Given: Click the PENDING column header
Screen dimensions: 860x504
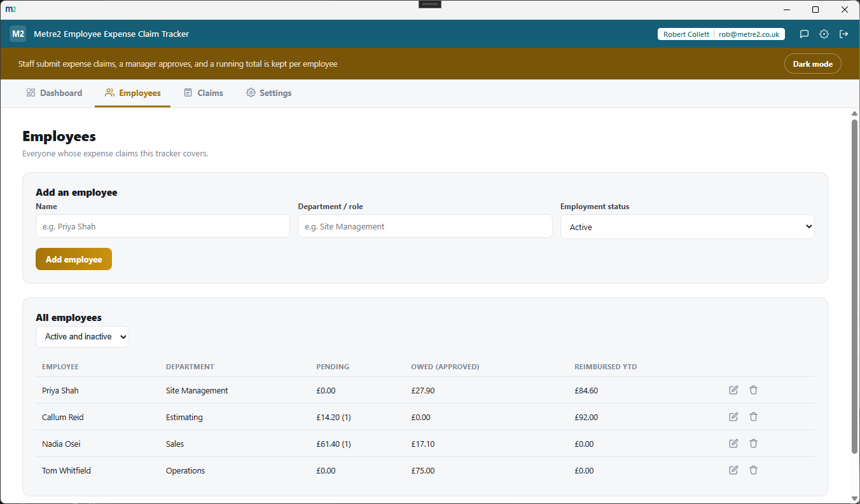Looking at the screenshot, I should coord(333,367).
